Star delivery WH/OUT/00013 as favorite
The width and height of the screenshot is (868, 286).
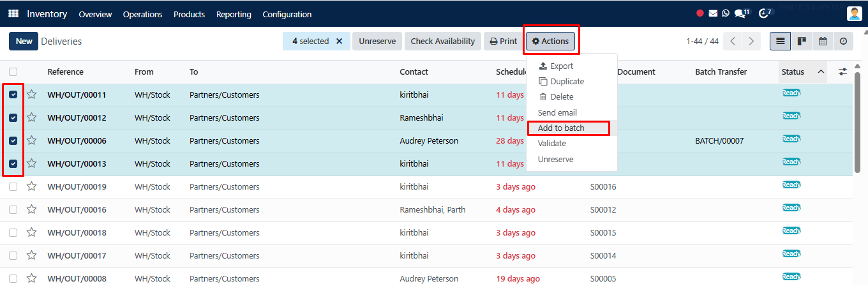(x=31, y=163)
